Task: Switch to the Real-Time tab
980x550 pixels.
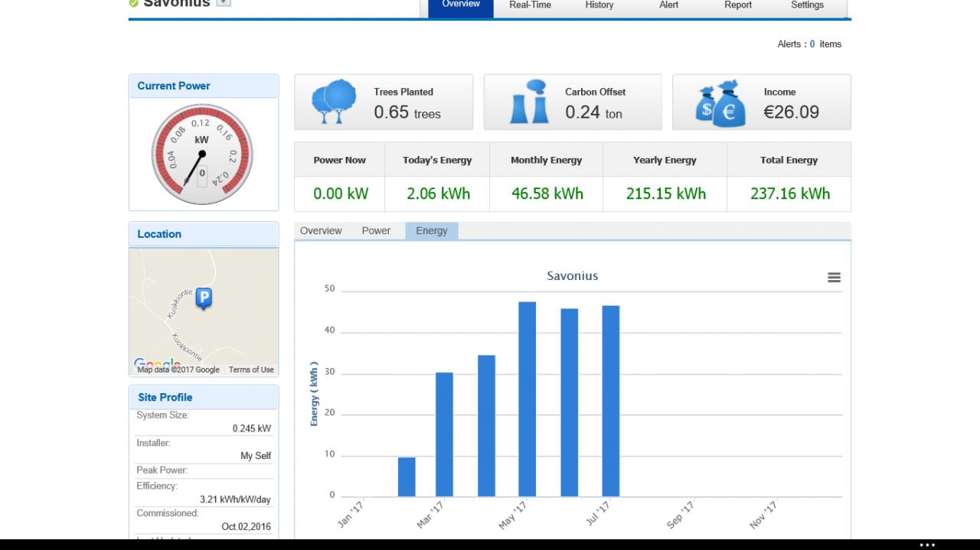Action: point(530,6)
